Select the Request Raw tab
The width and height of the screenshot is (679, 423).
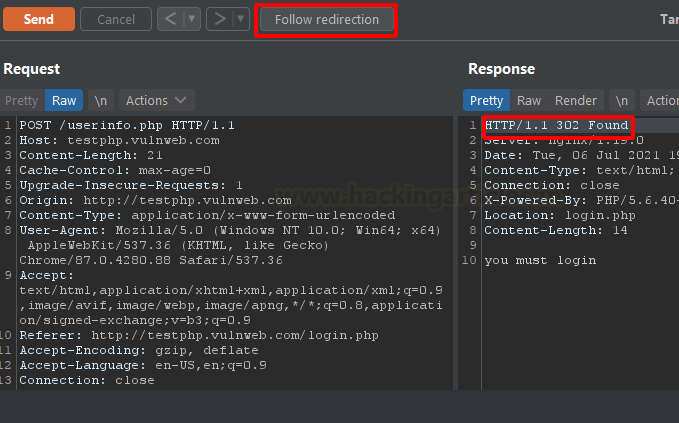point(64,100)
